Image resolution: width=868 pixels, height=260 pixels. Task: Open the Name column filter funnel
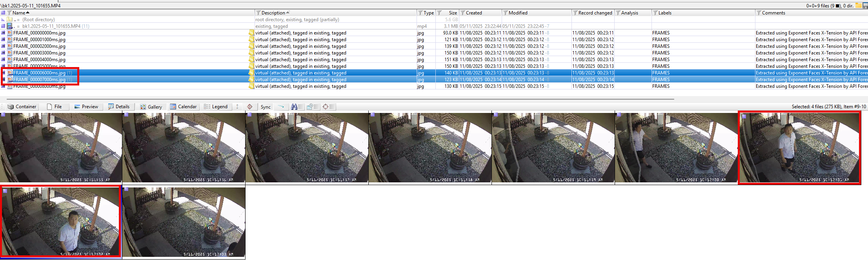(x=9, y=13)
